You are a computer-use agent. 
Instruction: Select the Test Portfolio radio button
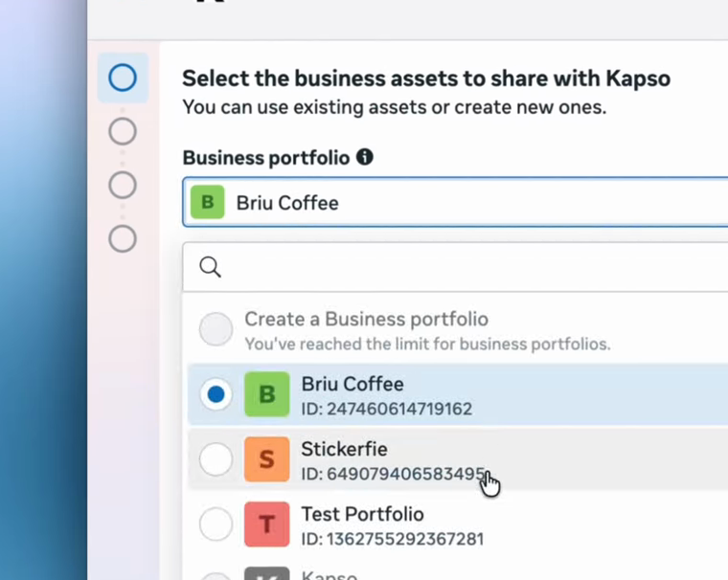click(216, 524)
